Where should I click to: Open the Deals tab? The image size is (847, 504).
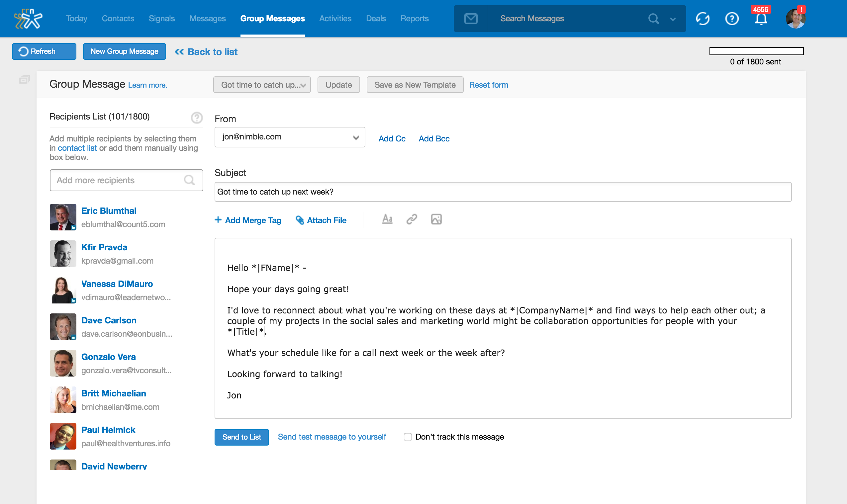[x=376, y=19]
